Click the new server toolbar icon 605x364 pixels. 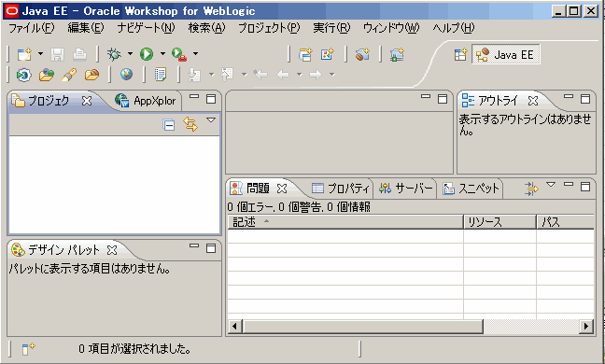click(x=397, y=54)
